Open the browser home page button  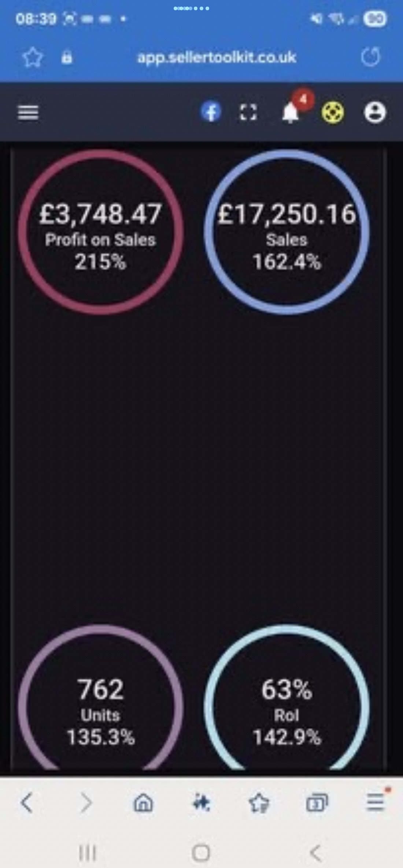143,802
